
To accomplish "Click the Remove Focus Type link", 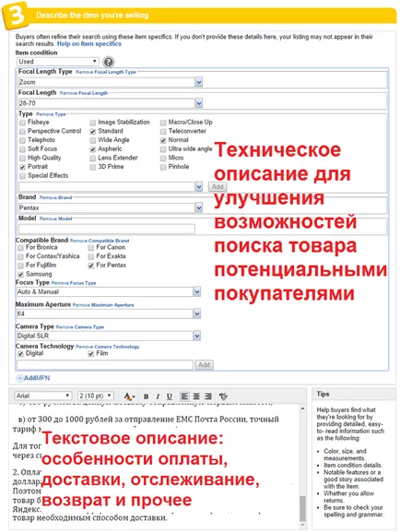I will 74,283.
